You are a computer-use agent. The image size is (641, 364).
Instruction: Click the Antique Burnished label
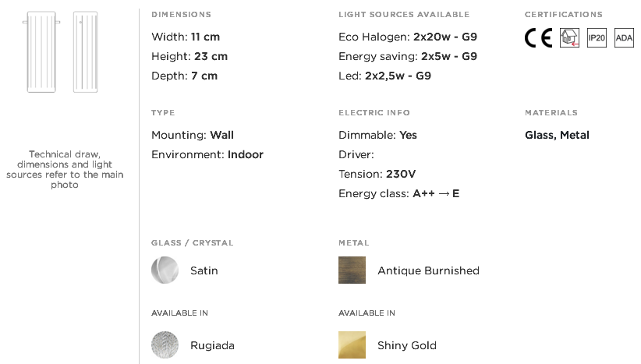(x=428, y=270)
